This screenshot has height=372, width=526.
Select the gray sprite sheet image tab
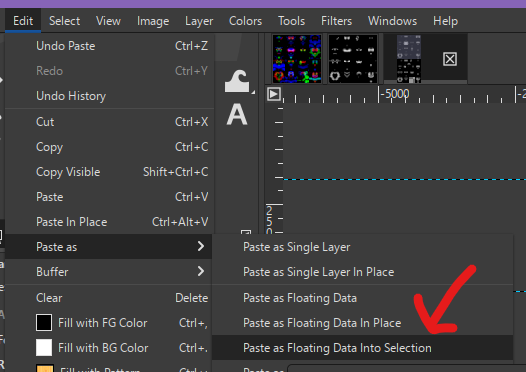click(x=409, y=59)
